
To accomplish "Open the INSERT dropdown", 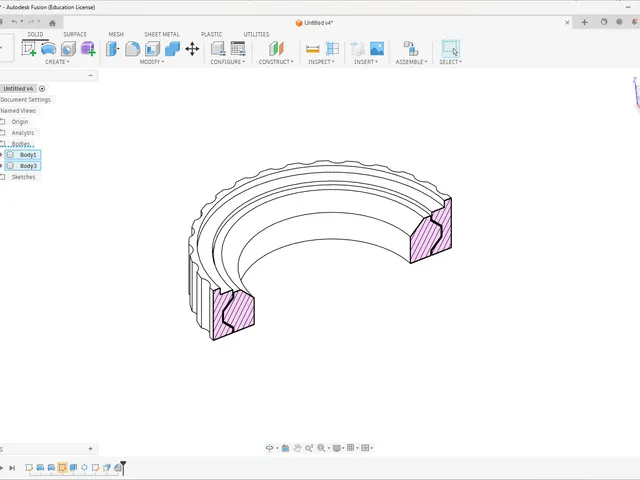I will point(366,62).
